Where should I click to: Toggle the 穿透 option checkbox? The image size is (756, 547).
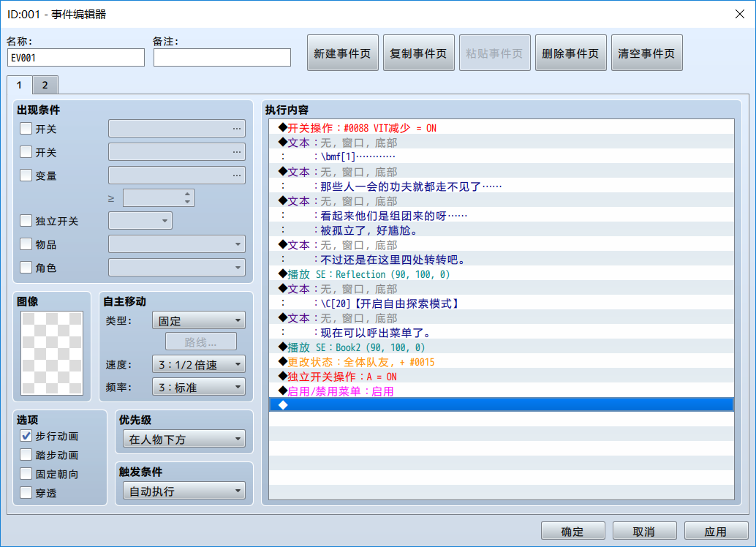26,493
